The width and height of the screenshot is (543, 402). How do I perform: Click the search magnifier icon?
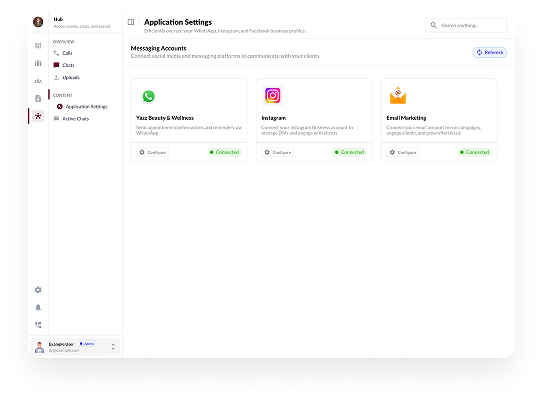click(x=434, y=25)
